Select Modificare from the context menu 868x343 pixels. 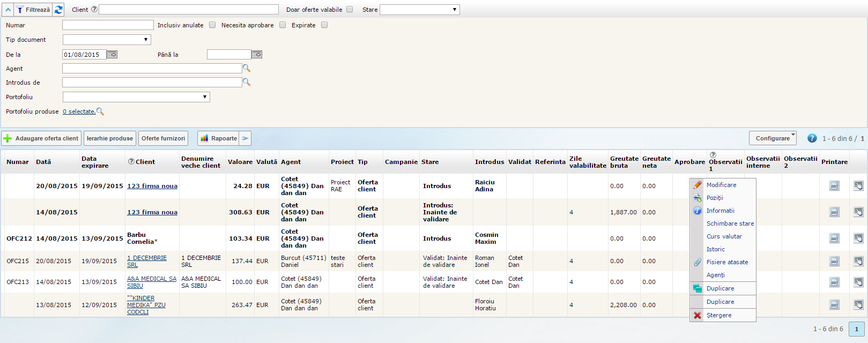coord(721,185)
